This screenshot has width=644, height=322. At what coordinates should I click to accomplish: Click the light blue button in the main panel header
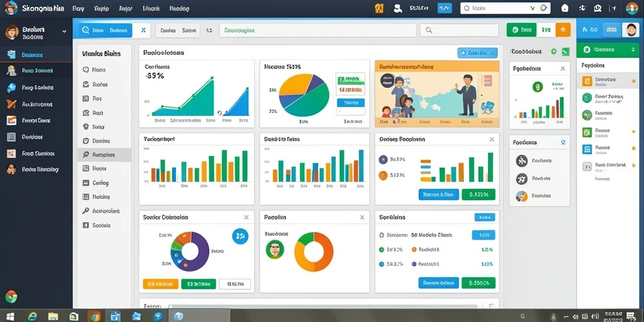[x=477, y=53]
